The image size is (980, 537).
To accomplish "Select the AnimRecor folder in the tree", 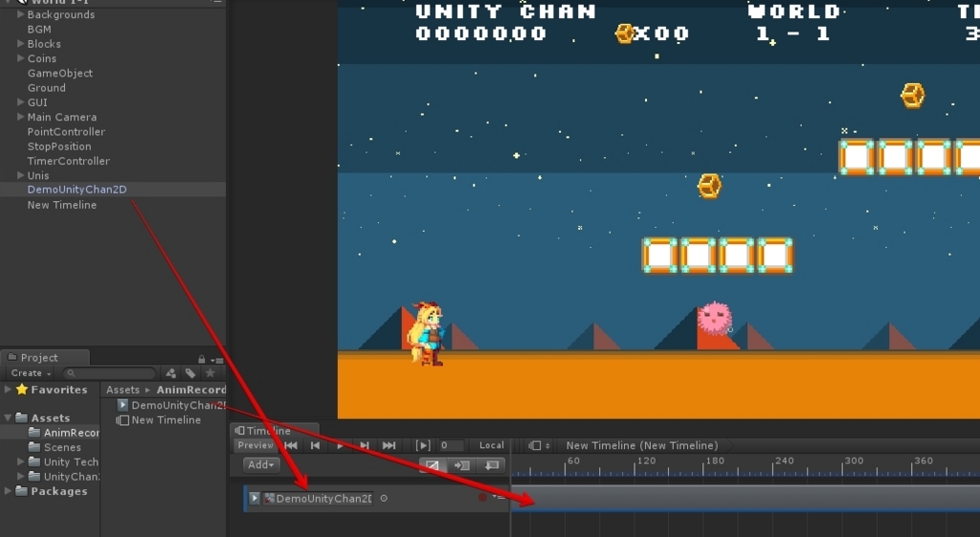I will [64, 433].
